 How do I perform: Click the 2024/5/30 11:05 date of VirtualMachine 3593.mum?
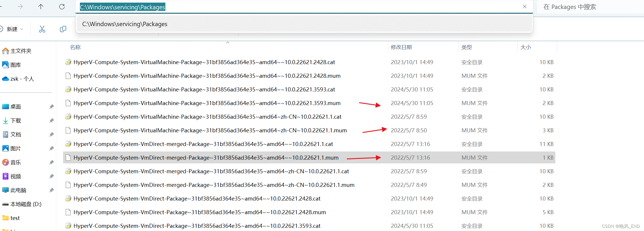tap(412, 103)
